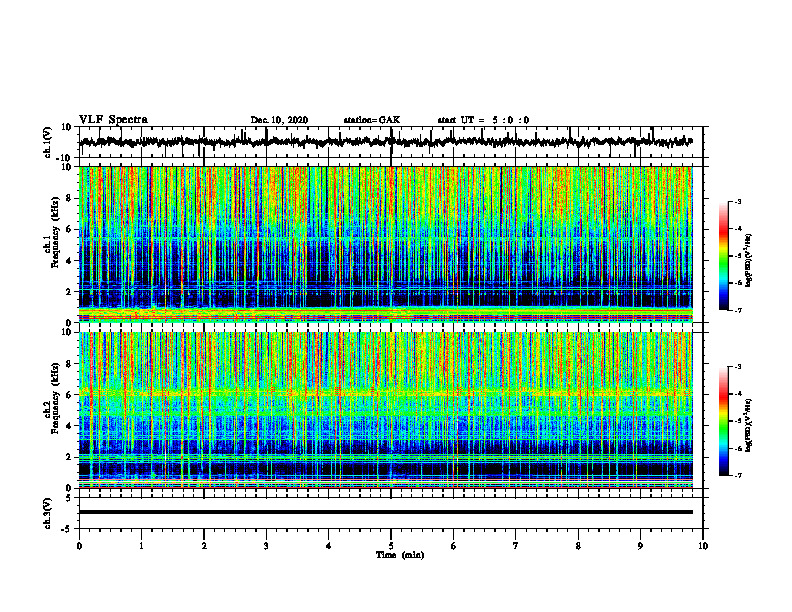
Task: Click the ch.1 voltage waveform trace
Action: point(385,142)
